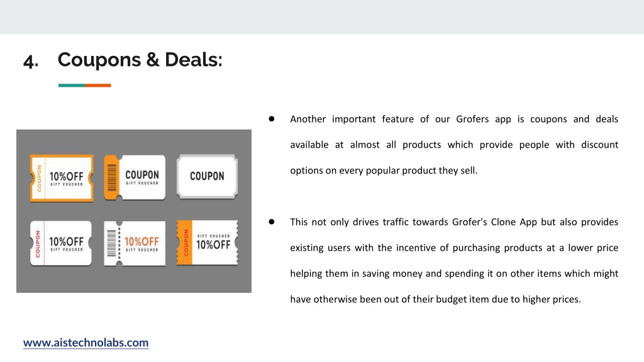Screen dimensions: 644x362
Task: Click the gray header band at top
Action: click(322, 17)
